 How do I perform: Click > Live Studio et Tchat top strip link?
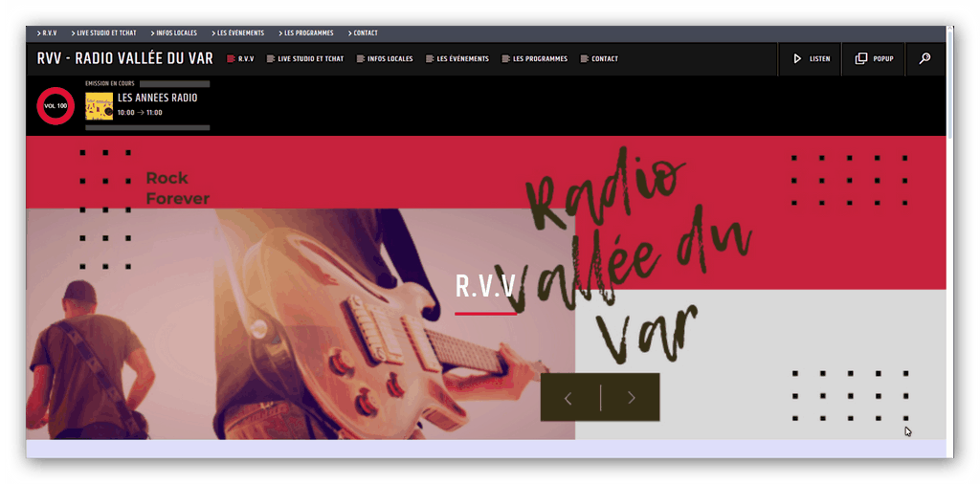pos(103,33)
